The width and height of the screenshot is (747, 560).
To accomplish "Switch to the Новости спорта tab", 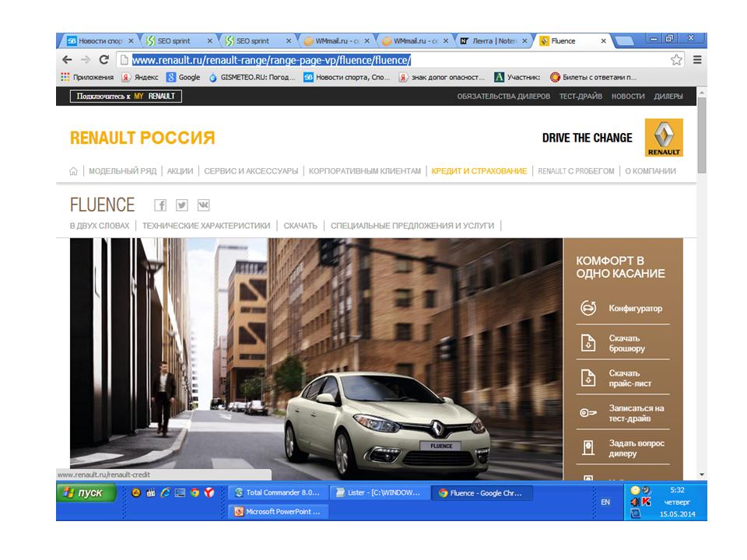I will tap(100, 41).
